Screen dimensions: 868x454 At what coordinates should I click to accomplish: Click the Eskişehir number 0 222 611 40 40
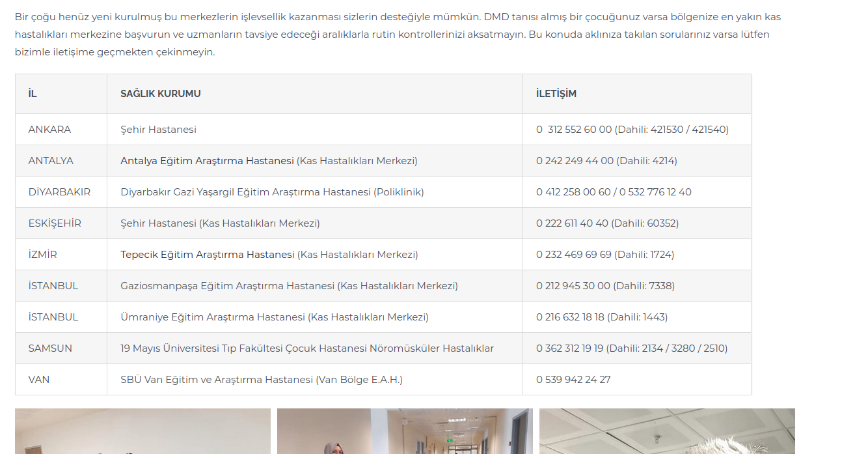(572, 223)
